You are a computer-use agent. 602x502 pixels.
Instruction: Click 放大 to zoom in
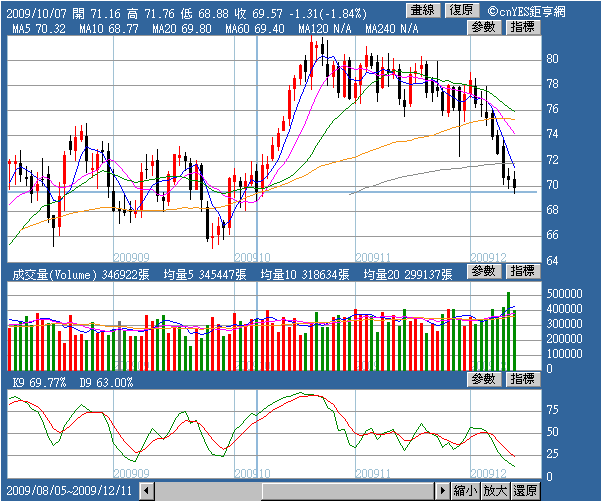pos(495,491)
